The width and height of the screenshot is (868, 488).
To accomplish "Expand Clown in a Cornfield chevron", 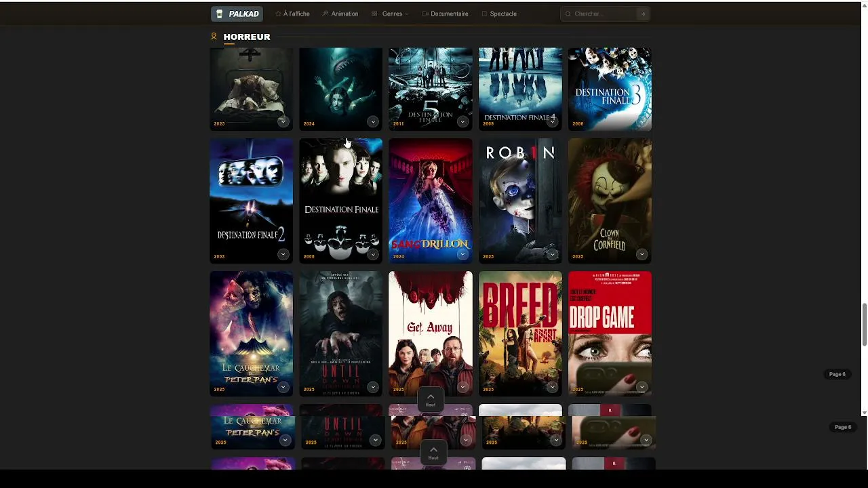I will tap(642, 254).
